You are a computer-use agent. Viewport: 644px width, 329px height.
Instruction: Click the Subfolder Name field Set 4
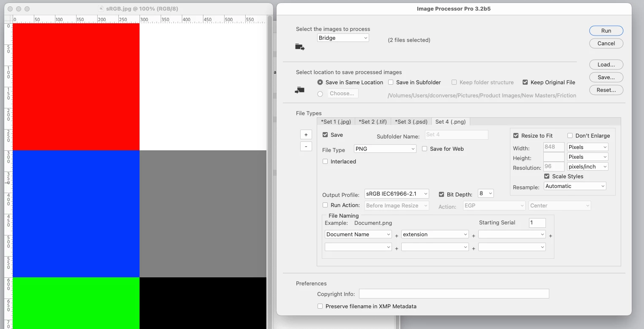point(456,135)
